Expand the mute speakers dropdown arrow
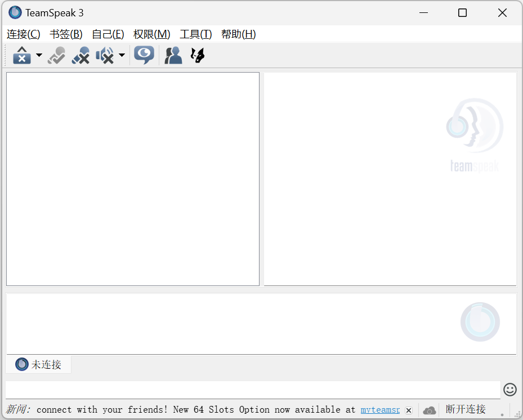Image resolution: width=523 pixels, height=420 pixels. click(122, 55)
